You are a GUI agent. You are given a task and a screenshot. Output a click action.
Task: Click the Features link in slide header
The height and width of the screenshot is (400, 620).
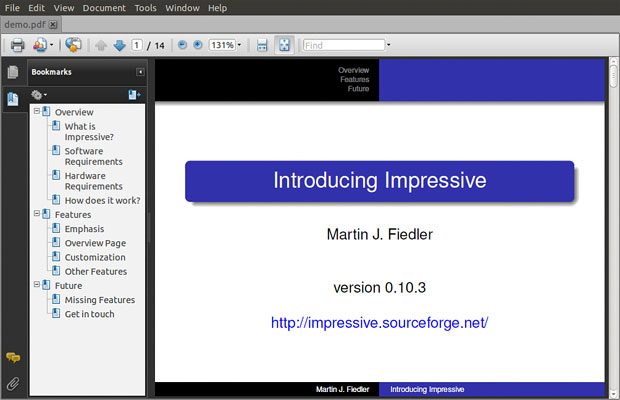355,79
